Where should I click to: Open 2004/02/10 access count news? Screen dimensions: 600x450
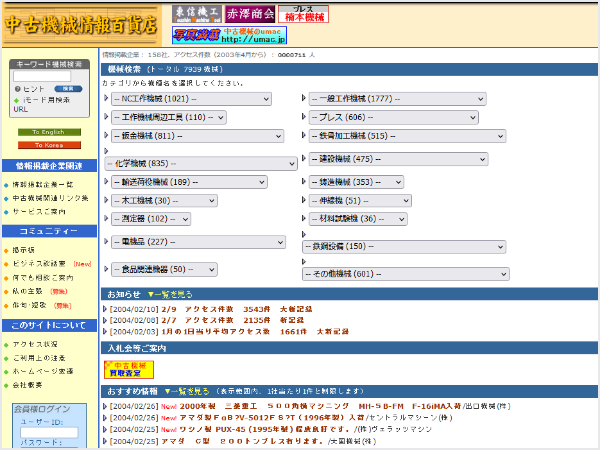(x=237, y=309)
